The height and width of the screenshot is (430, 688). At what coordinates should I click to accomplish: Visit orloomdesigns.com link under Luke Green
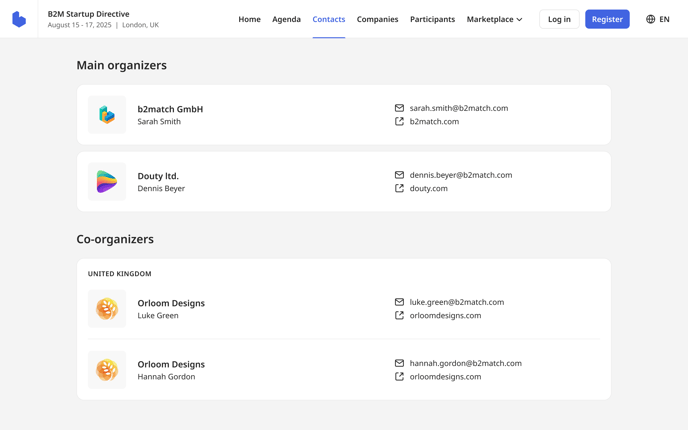pyautogui.click(x=445, y=315)
